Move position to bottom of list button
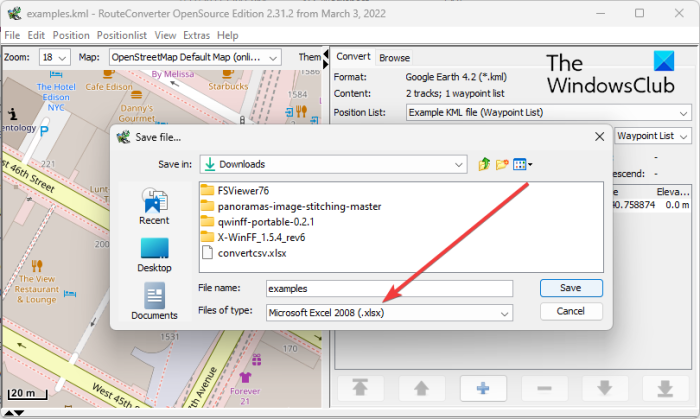700x419 pixels. tap(665, 388)
